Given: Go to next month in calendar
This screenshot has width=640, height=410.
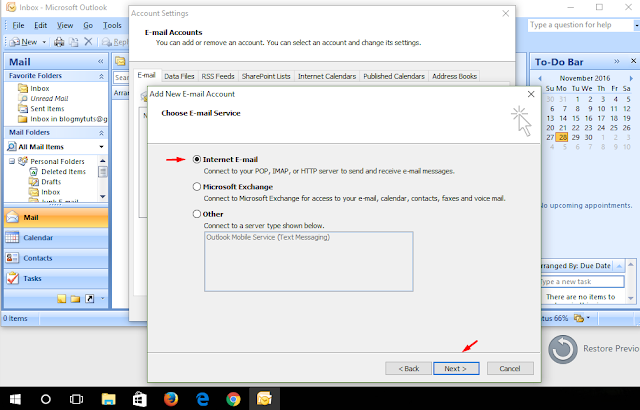Looking at the screenshot, I should coord(631,78).
